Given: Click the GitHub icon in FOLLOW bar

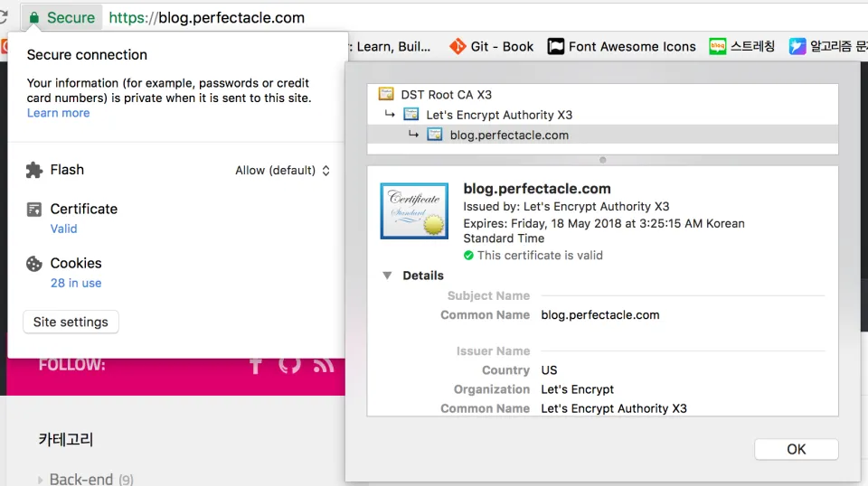Looking at the screenshot, I should (x=289, y=364).
